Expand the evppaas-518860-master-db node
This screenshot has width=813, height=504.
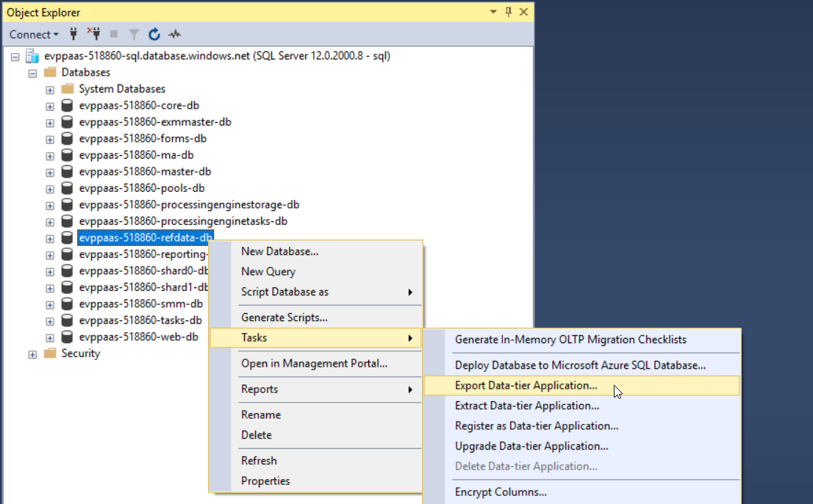coord(50,173)
